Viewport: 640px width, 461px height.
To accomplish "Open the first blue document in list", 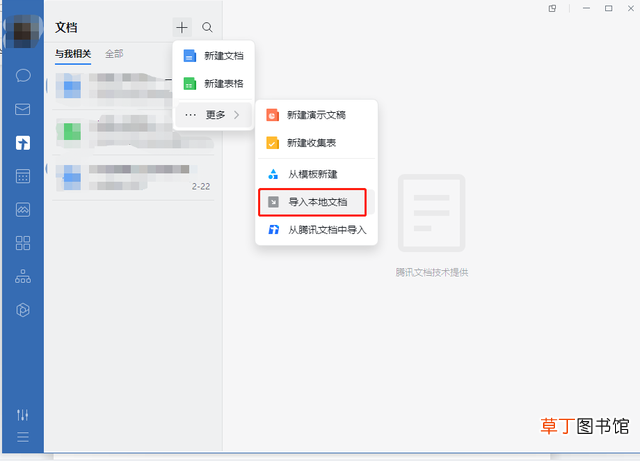I will tap(112, 88).
